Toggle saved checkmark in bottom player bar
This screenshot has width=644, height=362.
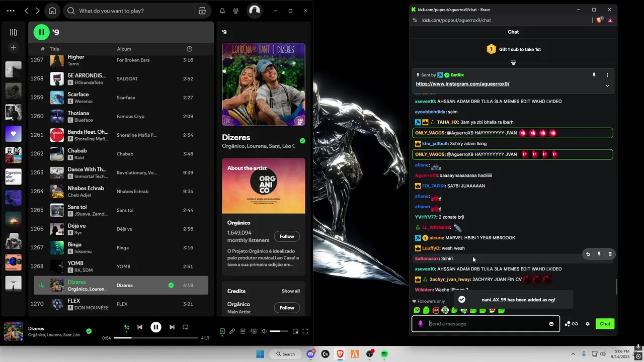tap(89, 331)
